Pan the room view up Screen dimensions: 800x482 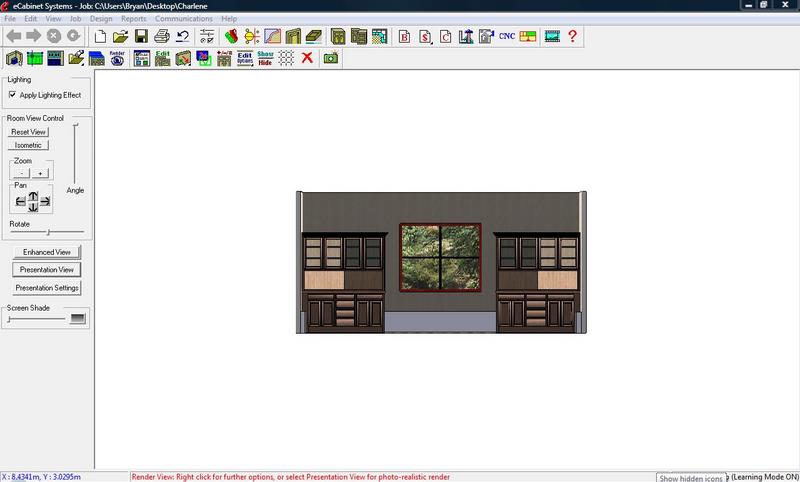click(x=33, y=196)
